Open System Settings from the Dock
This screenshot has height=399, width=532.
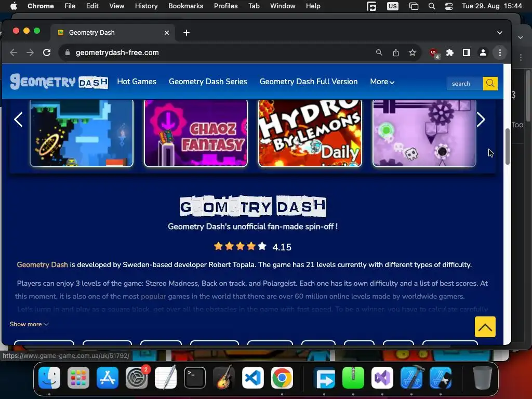click(x=137, y=378)
